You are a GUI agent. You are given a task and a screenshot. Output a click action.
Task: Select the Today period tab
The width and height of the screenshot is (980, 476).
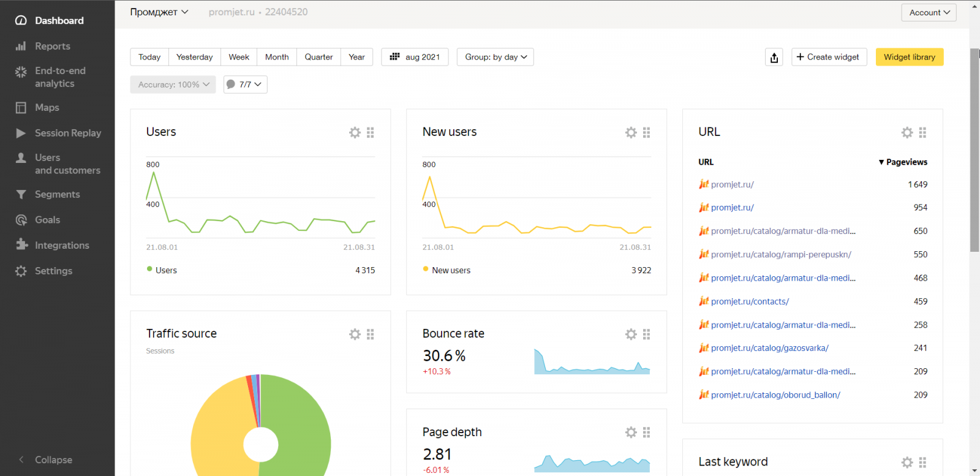tap(149, 57)
